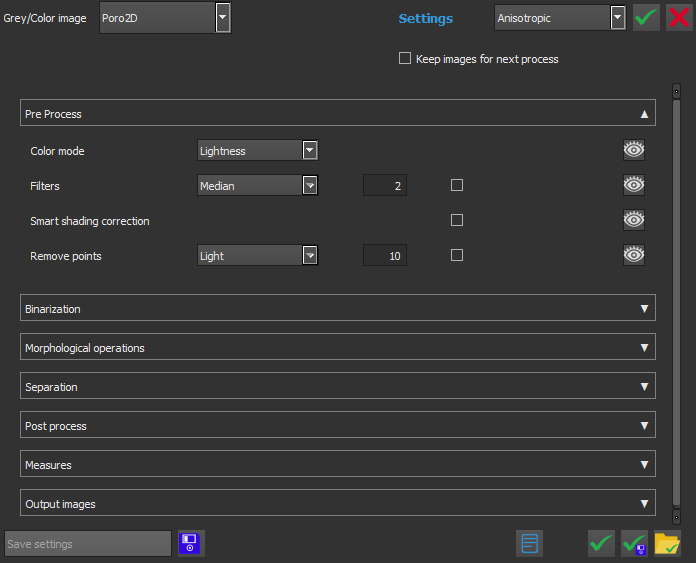This screenshot has width=696, height=563.
Task: Click the red X cancel icon
Action: [679, 18]
